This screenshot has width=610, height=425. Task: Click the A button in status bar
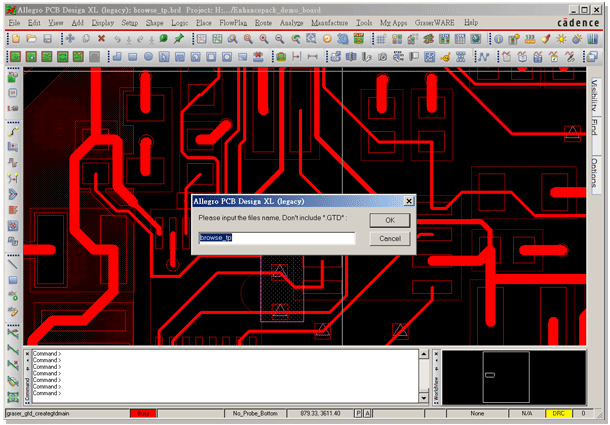coord(367,413)
